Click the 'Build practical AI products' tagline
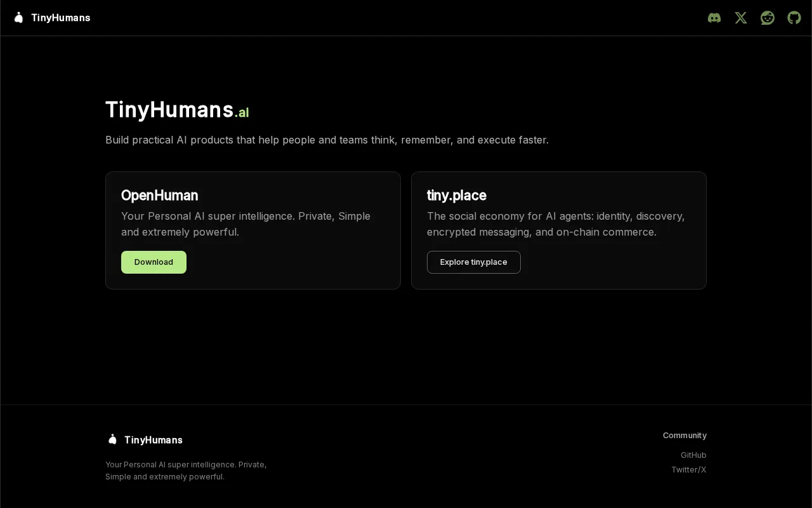Screen dimensions: 812x508 coord(327,140)
